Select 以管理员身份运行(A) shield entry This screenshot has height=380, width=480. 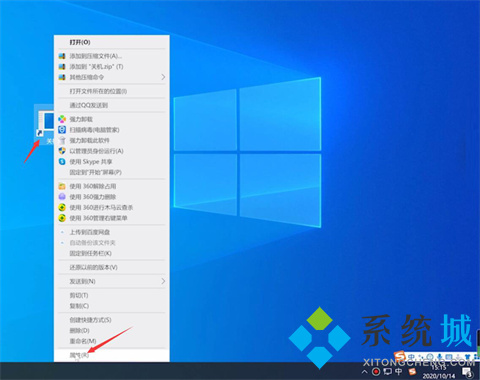(112, 151)
